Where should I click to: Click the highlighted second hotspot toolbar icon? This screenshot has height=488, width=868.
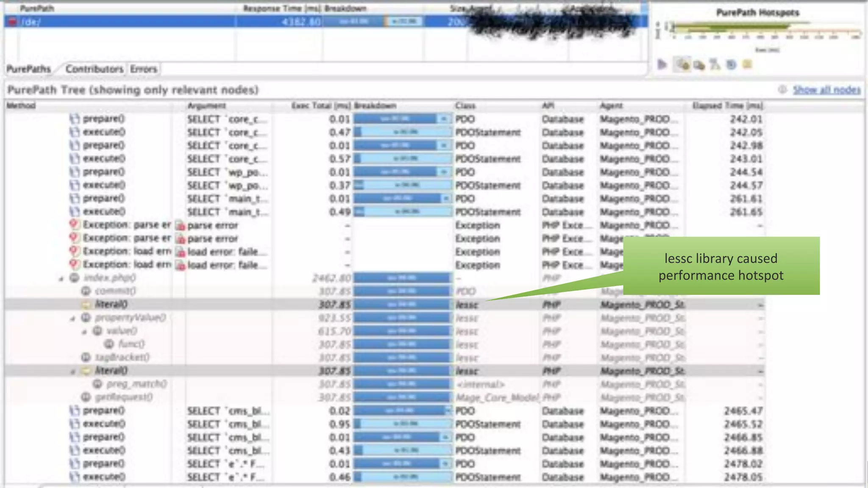[x=682, y=64]
